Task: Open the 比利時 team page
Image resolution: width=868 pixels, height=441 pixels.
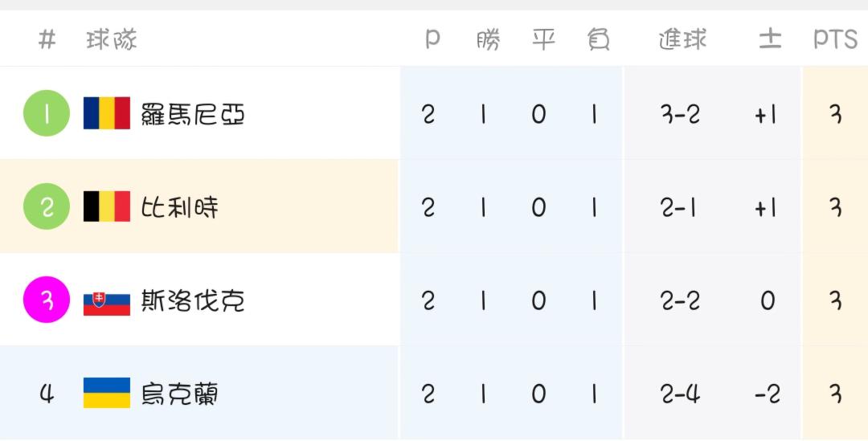Action: (x=179, y=207)
